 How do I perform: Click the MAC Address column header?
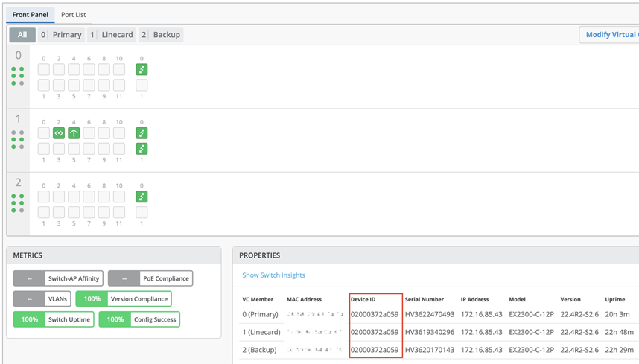tap(304, 299)
